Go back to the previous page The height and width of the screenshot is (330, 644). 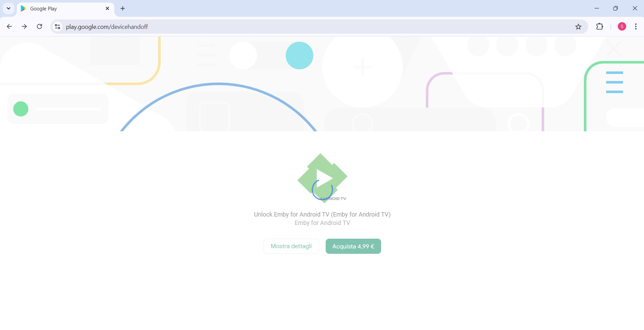coord(9,27)
